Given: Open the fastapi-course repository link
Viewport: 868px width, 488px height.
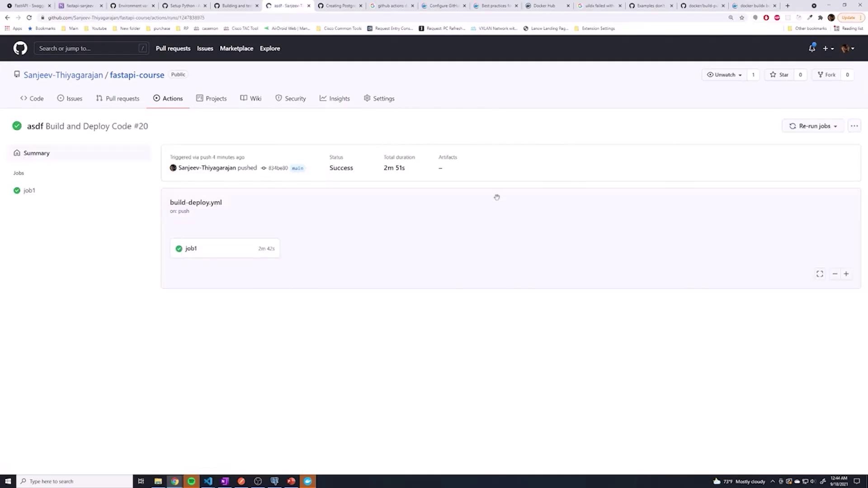Looking at the screenshot, I should pos(137,75).
